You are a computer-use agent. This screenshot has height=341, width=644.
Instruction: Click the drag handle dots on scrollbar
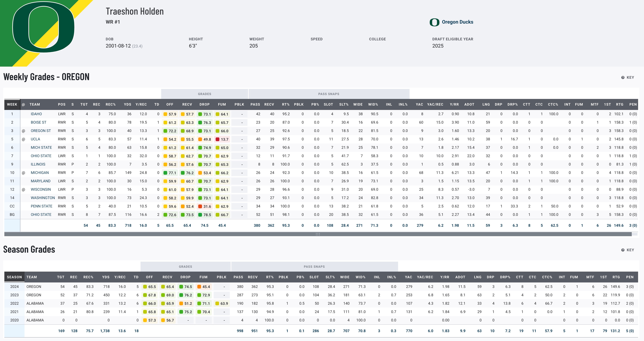(x=318, y=234)
